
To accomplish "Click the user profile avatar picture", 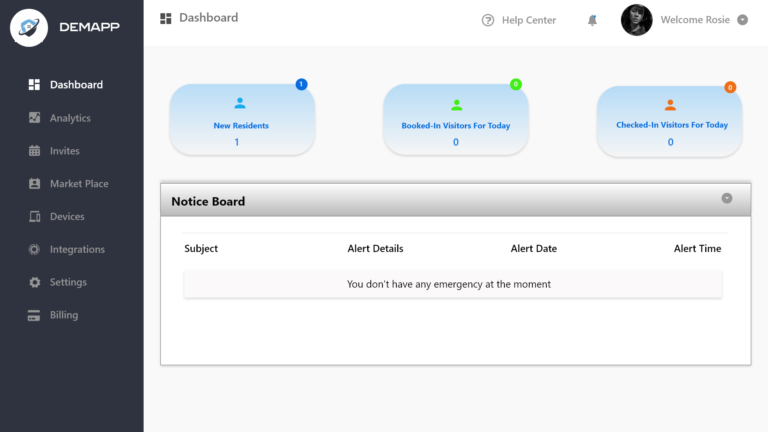I will tap(636, 20).
